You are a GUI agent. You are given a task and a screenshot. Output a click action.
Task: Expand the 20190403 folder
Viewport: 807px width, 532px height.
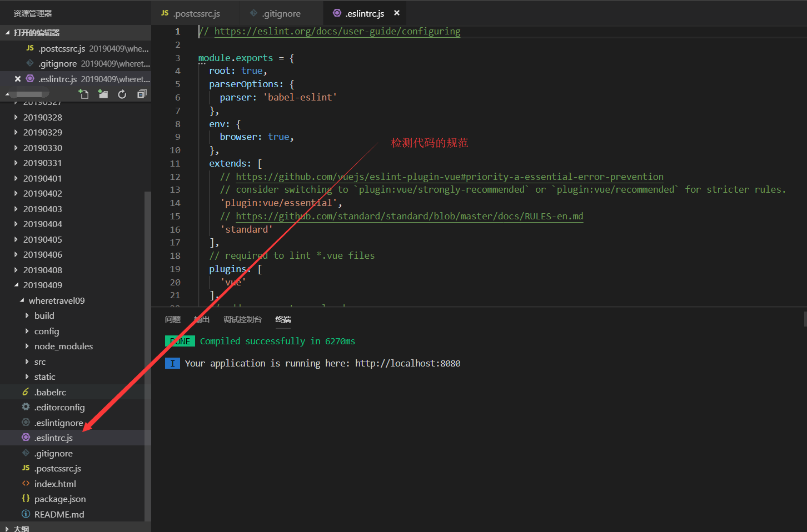tap(76, 209)
